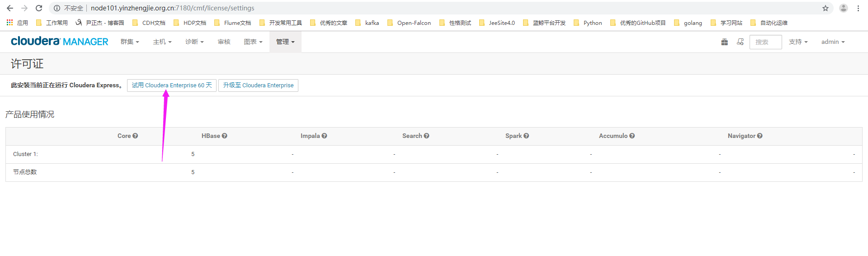Open the 优秀的文章 bookmark folder

point(329,23)
